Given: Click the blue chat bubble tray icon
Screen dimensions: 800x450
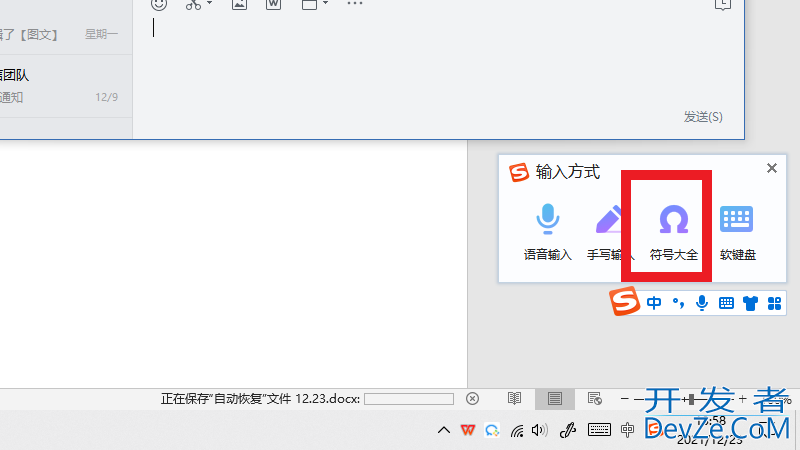Looking at the screenshot, I should tap(492, 431).
